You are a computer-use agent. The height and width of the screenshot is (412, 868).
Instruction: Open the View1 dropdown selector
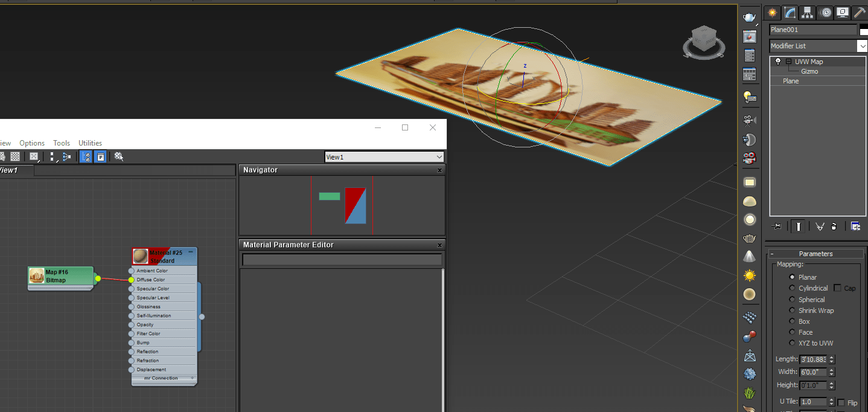coord(385,157)
